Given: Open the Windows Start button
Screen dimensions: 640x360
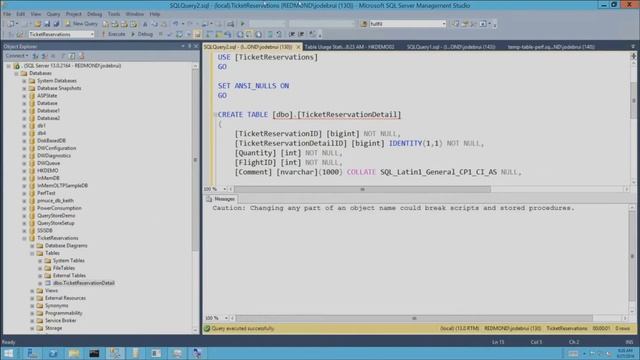Looking at the screenshot, I should [x=9, y=353].
